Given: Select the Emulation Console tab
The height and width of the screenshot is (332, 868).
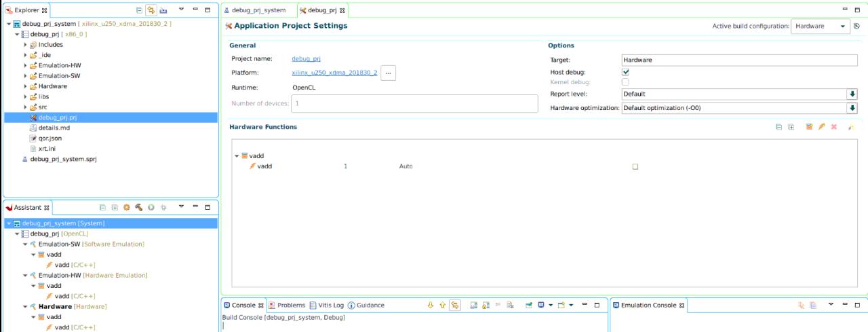Looking at the screenshot, I should pos(648,306).
